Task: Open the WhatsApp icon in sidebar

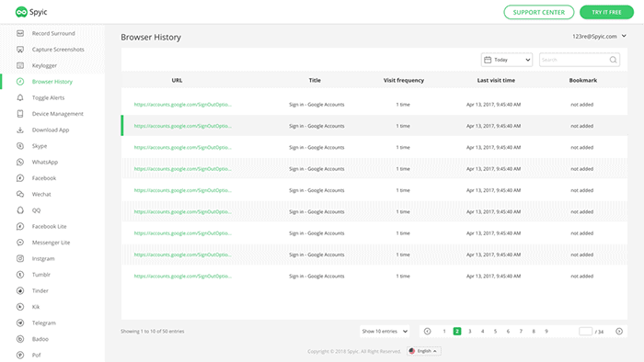Action: click(20, 162)
